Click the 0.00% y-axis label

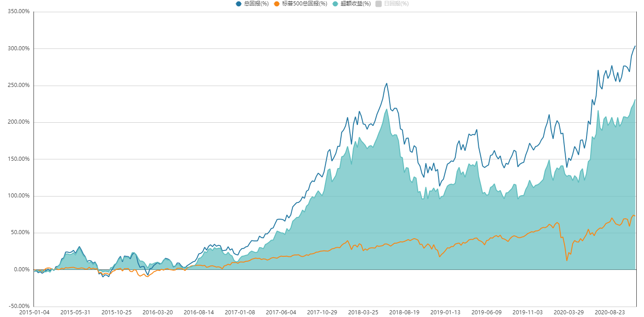(21, 270)
